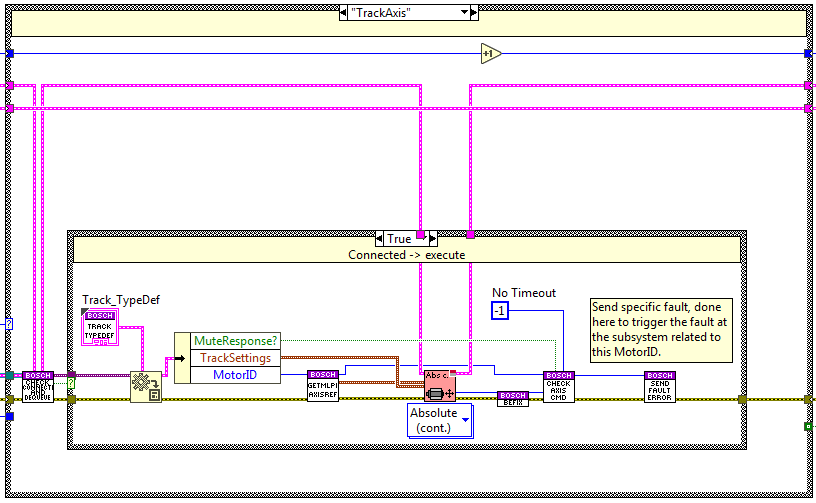Click the -1 No Timeout constant
Screen dimensions: 816x503
pos(500,311)
